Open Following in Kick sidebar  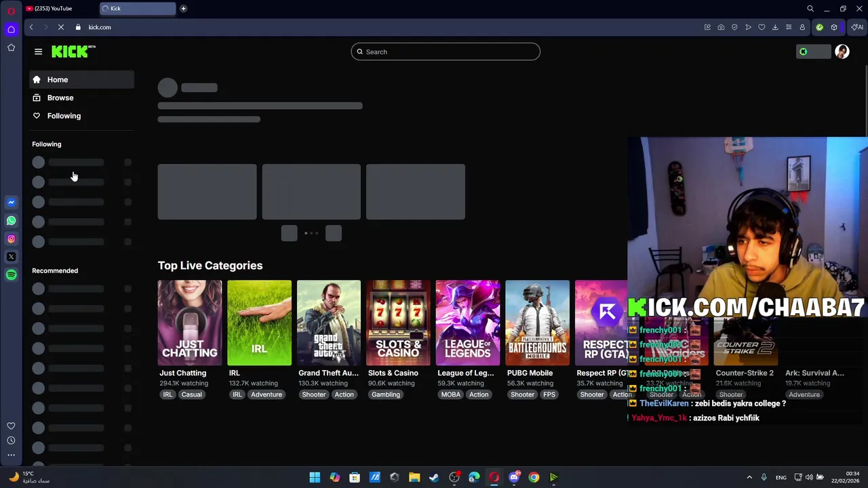[x=82, y=116]
